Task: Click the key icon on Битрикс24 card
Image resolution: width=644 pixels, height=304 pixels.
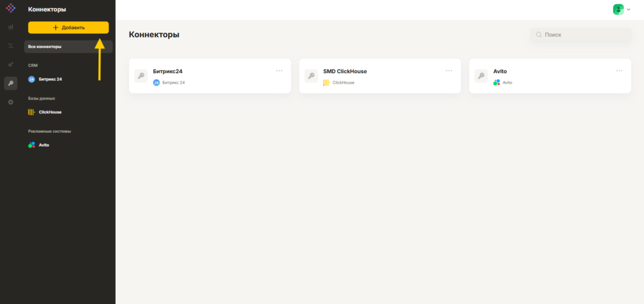Action: coord(141,76)
